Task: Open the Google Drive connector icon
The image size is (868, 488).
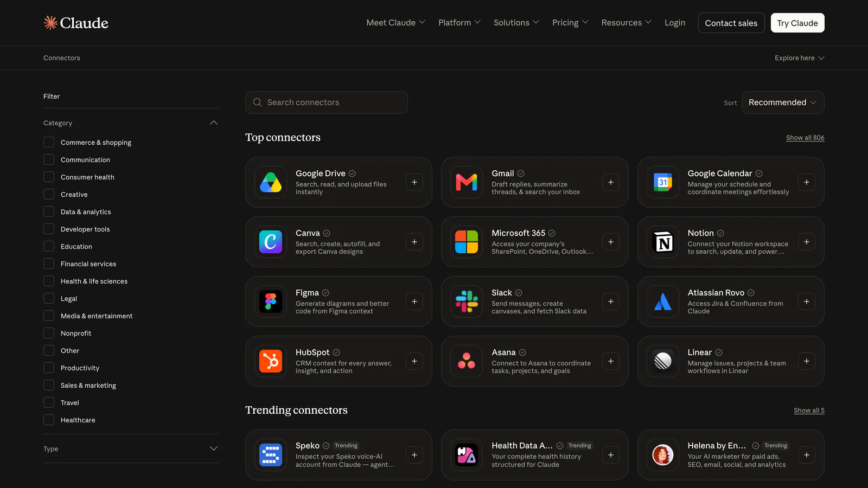Action: [x=271, y=182]
